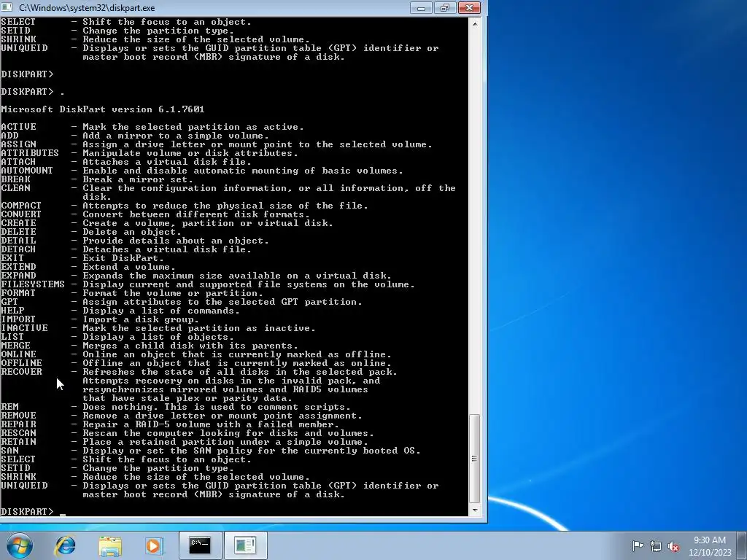Click the CLEAN command row
This screenshot has width=747, height=560.
pos(228,192)
